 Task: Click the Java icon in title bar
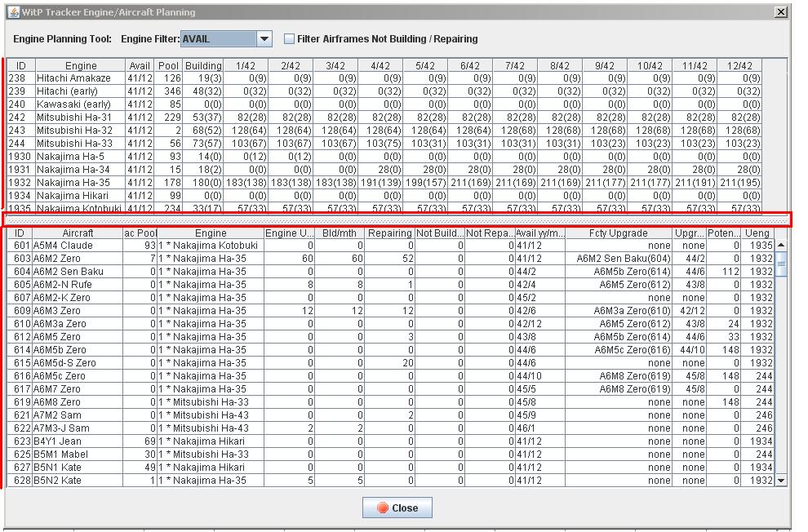coord(15,12)
